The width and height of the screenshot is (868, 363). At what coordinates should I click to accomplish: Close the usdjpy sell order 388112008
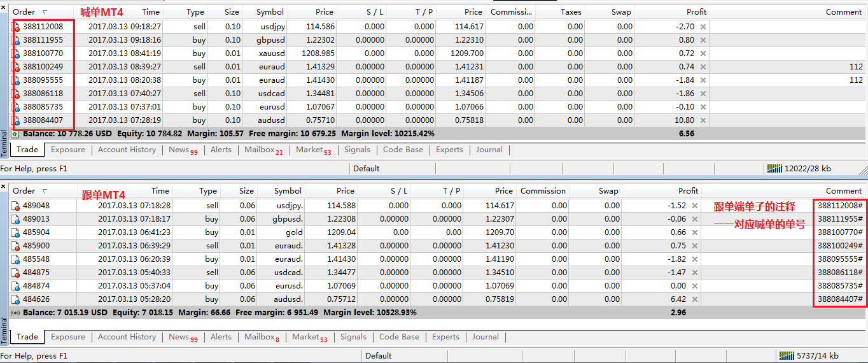[x=703, y=27]
